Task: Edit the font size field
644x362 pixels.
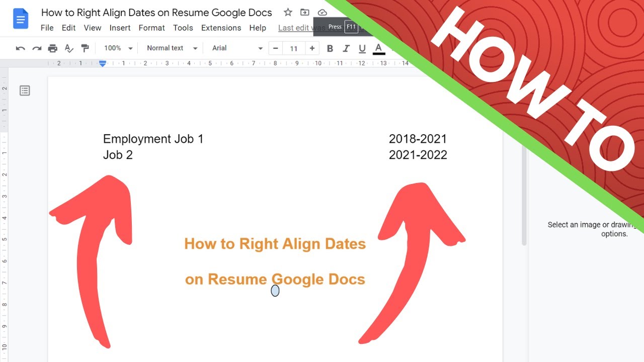Action: point(294,48)
